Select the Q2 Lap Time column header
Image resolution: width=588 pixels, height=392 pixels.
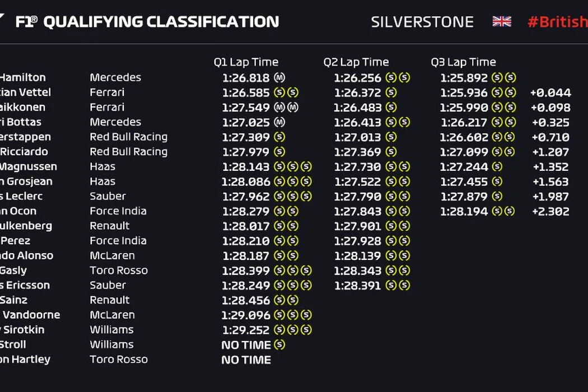pyautogui.click(x=356, y=62)
